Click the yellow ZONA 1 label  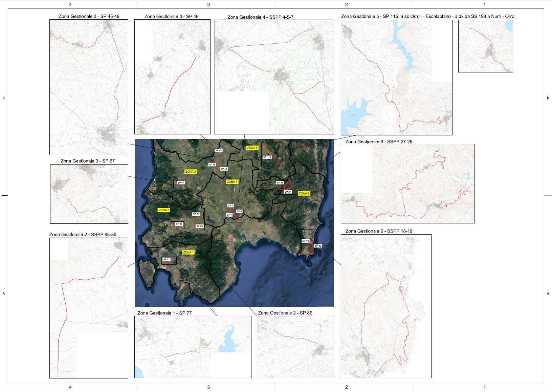(x=188, y=253)
